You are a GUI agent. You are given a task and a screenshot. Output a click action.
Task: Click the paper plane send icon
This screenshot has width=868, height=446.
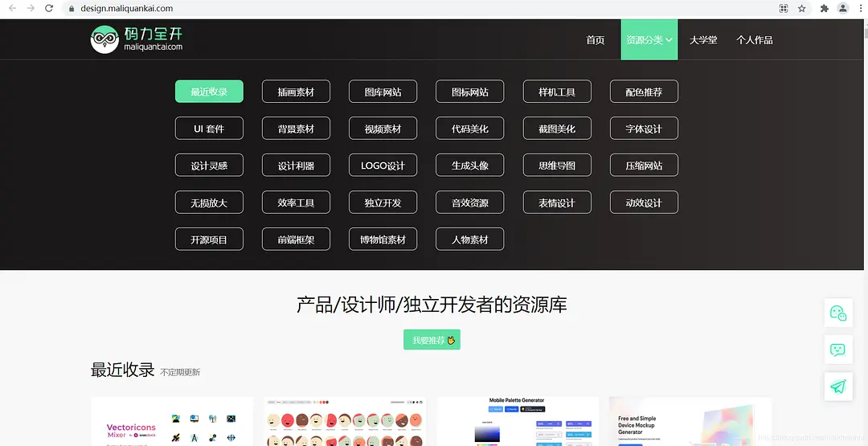pos(838,387)
